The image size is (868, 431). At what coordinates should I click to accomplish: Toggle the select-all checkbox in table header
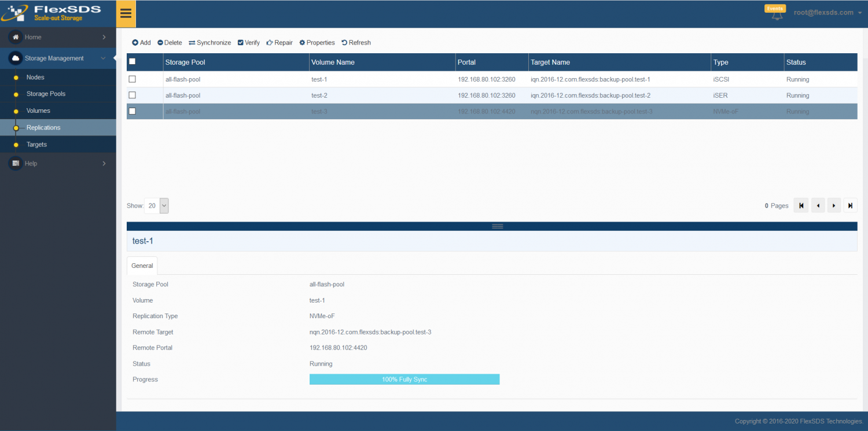click(131, 62)
